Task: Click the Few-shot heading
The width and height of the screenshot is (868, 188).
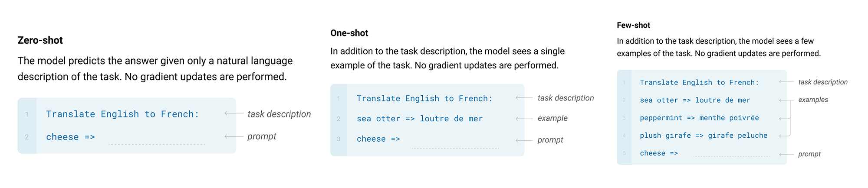Action: click(633, 25)
